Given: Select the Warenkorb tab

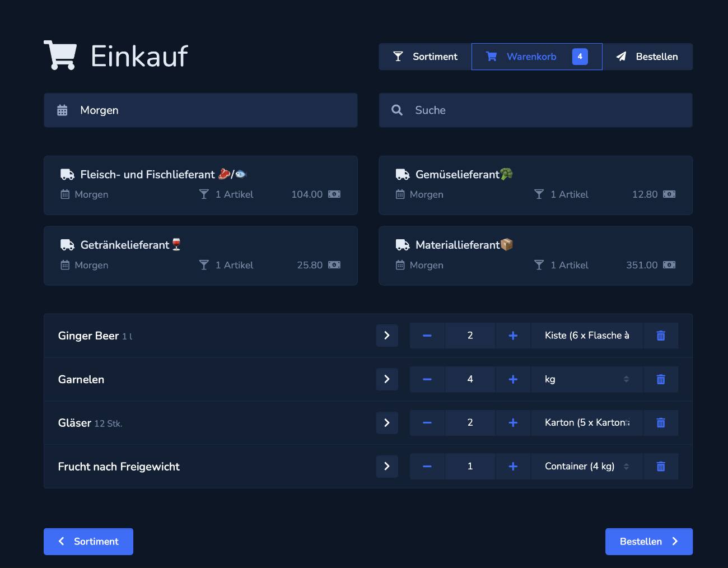Looking at the screenshot, I should click(536, 57).
